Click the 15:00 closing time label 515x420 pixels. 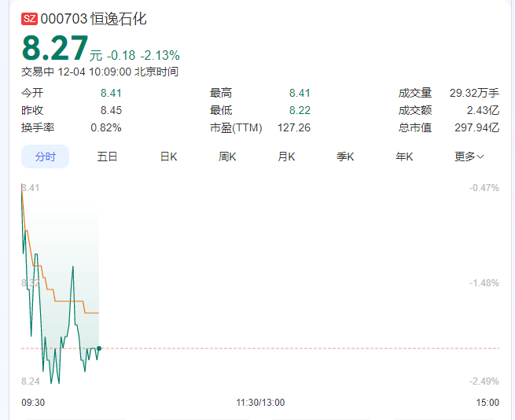click(x=487, y=402)
